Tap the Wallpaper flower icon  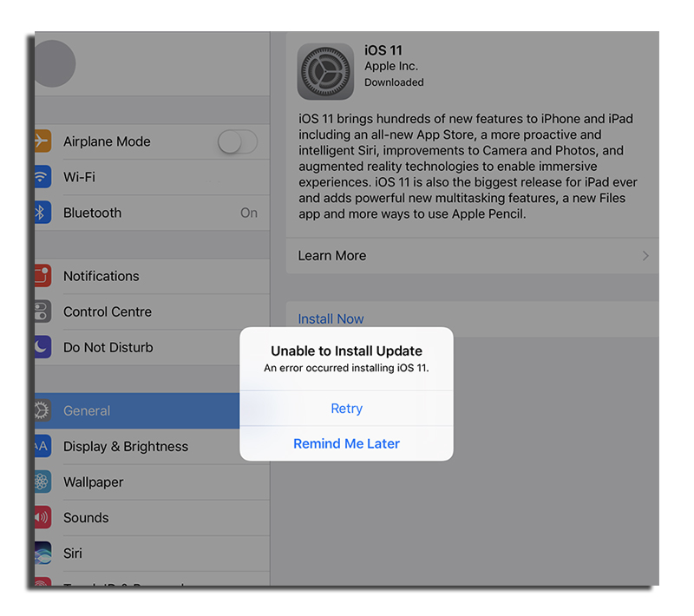pyautogui.click(x=42, y=482)
